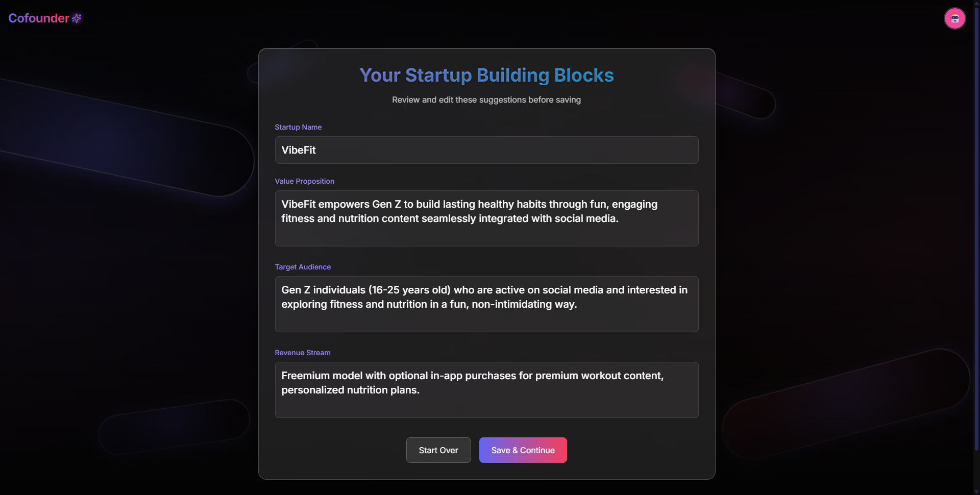Click the Target Audience label
The width and height of the screenshot is (980, 495).
(x=302, y=266)
